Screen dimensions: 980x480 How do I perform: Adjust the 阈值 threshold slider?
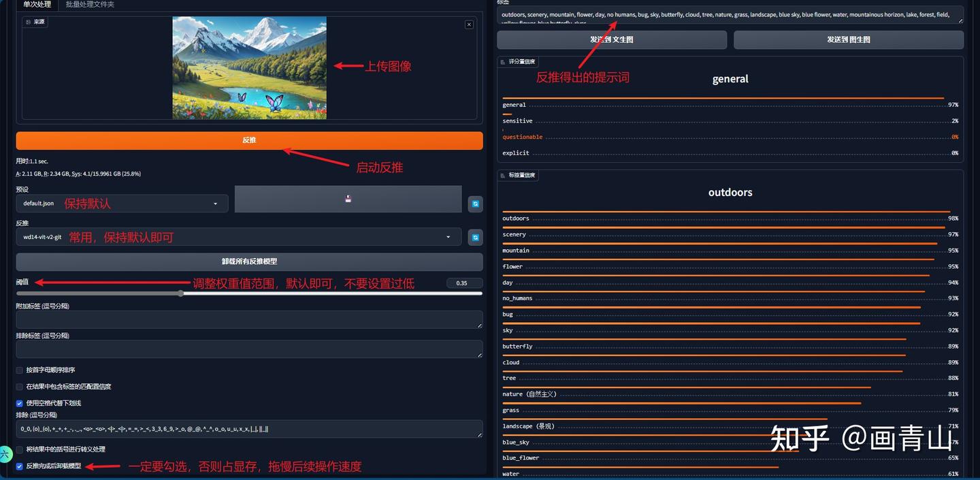coord(180,293)
